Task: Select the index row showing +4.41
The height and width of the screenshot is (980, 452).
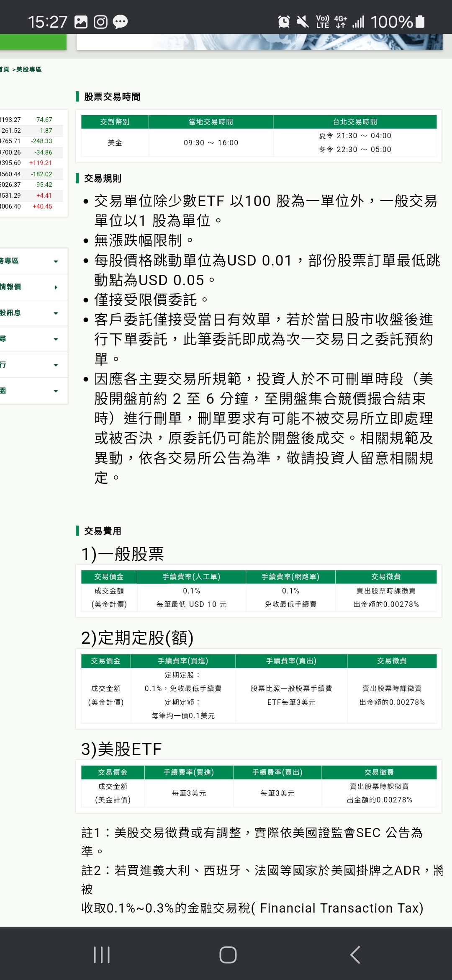Action: point(31,196)
